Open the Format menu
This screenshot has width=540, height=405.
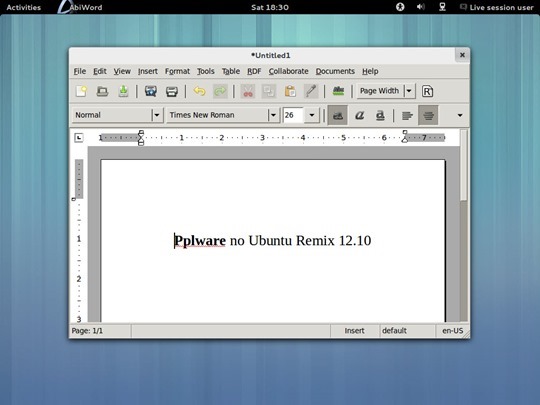pyautogui.click(x=177, y=71)
